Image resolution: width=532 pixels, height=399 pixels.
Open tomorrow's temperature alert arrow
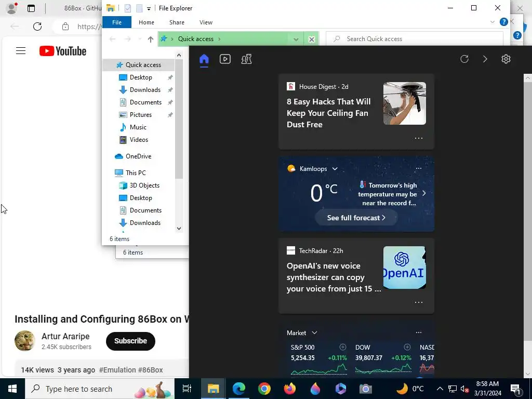[424, 193]
